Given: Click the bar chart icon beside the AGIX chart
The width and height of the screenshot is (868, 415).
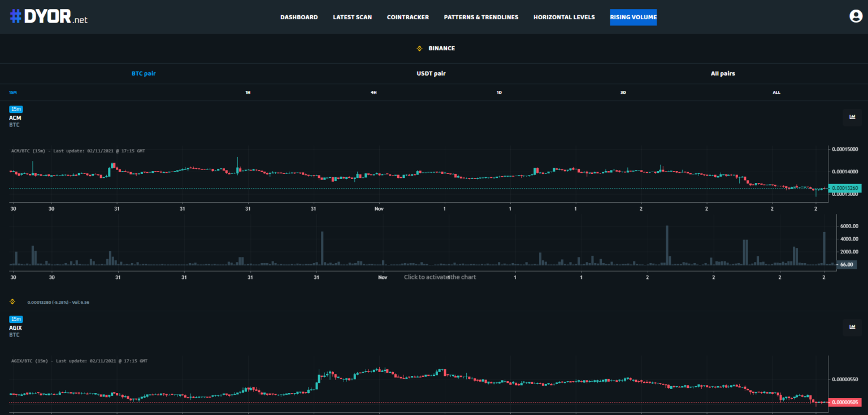Looking at the screenshot, I should (x=852, y=327).
